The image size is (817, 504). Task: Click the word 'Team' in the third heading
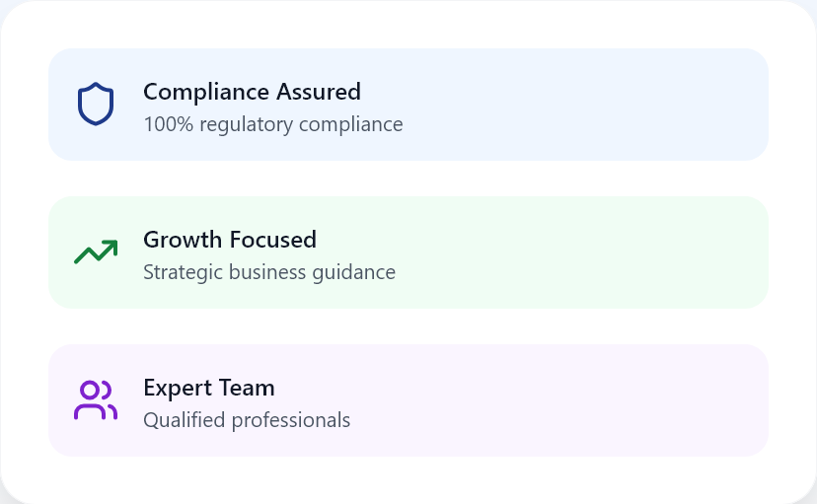[247, 388]
